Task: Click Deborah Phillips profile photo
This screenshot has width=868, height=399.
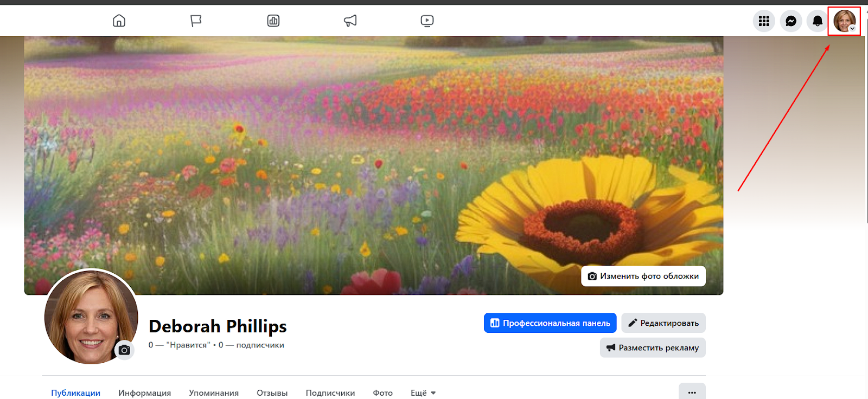Action: click(x=87, y=314)
